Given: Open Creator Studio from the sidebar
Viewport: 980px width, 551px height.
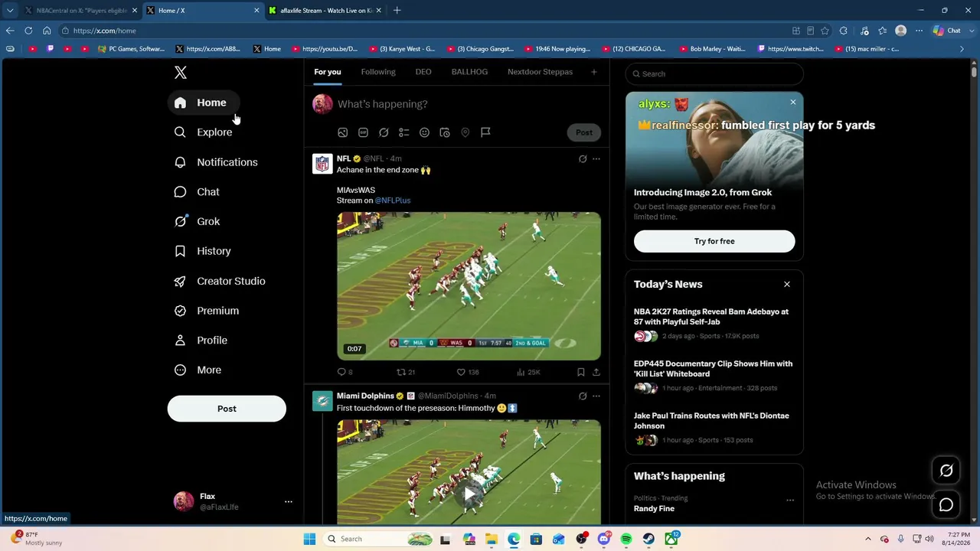Looking at the screenshot, I should tap(220, 281).
